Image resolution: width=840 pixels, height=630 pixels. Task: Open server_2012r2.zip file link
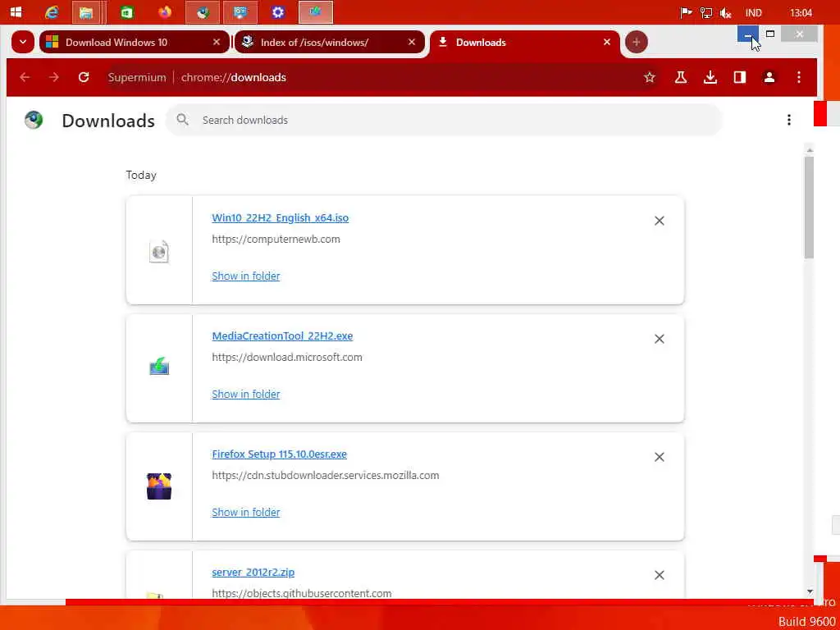[x=253, y=572]
